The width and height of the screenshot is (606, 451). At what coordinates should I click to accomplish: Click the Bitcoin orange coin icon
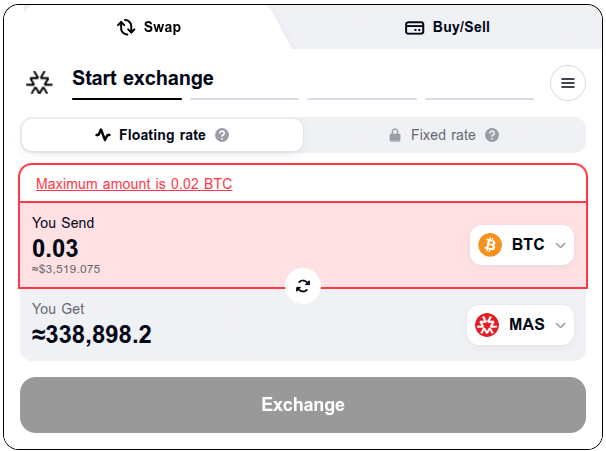point(490,245)
